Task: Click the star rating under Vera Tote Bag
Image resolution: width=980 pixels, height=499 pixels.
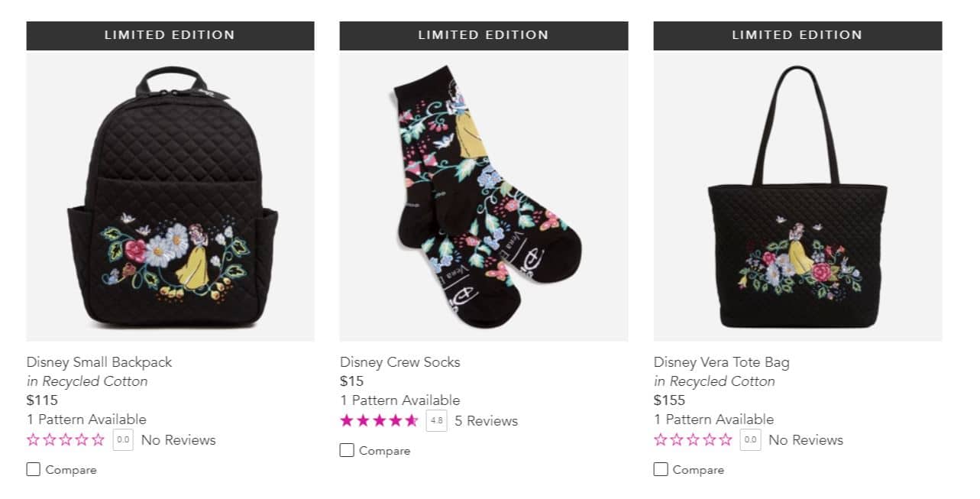Action: tap(693, 440)
